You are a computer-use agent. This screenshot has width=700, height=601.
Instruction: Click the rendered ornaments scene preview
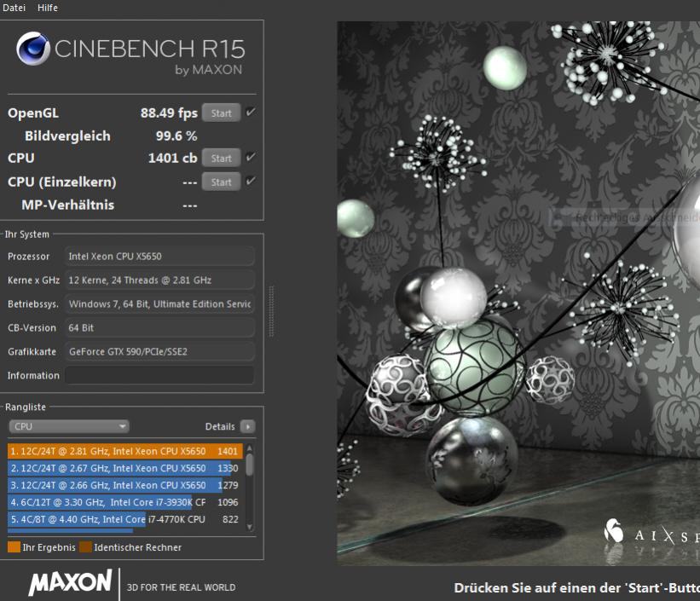[x=518, y=293]
